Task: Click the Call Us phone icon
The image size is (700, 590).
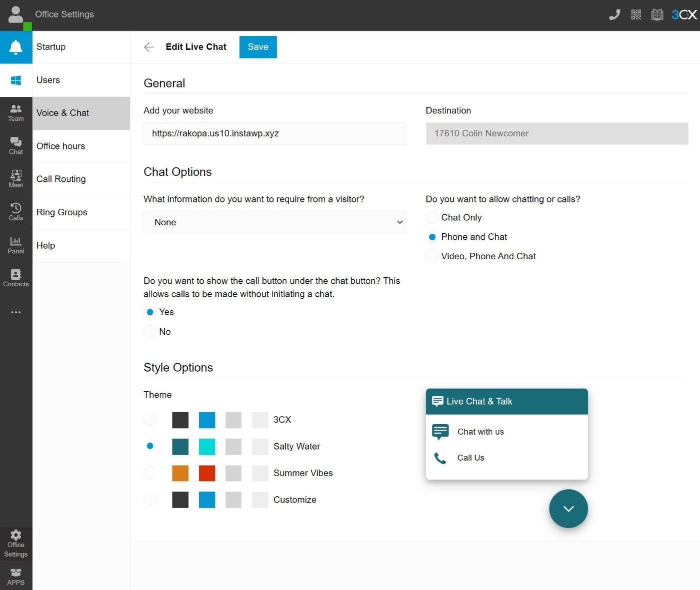Action: click(440, 458)
